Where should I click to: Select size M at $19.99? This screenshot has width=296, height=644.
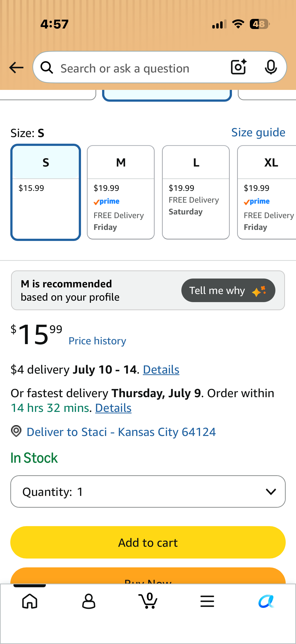tap(121, 192)
